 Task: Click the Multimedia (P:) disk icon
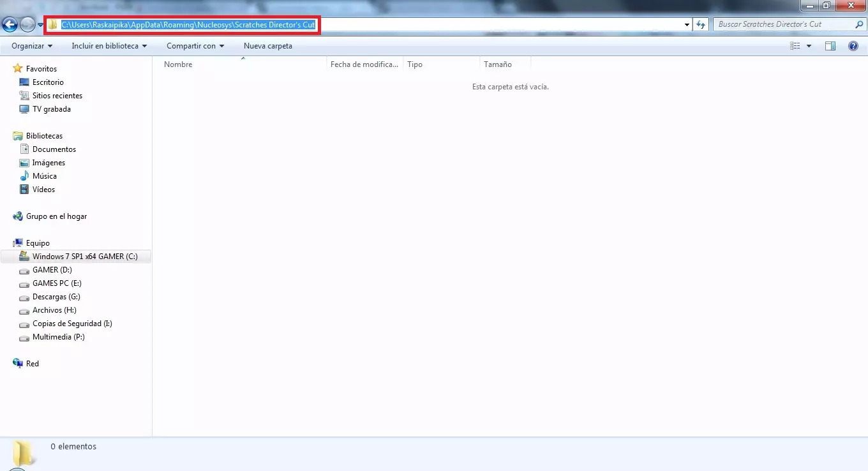[x=24, y=338]
